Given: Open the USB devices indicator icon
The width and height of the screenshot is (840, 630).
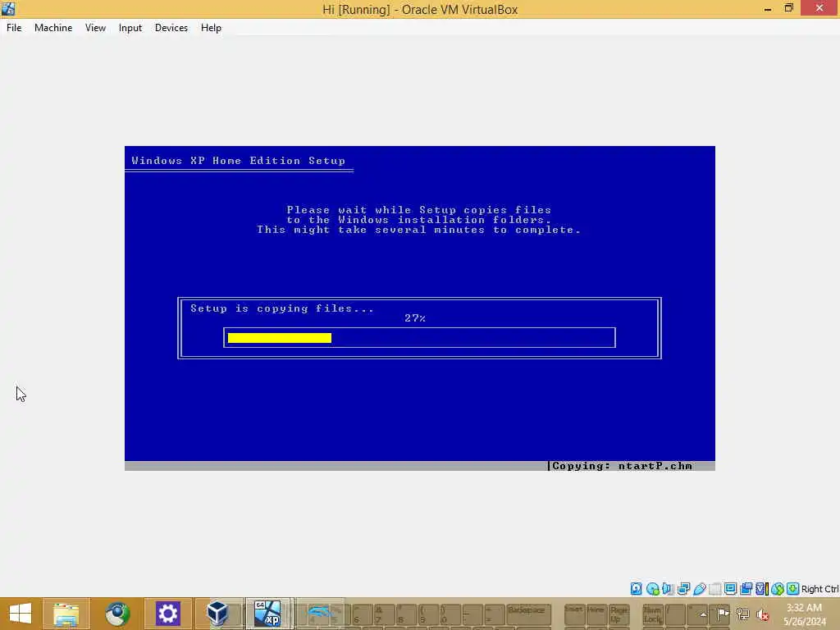Looking at the screenshot, I should (x=699, y=589).
